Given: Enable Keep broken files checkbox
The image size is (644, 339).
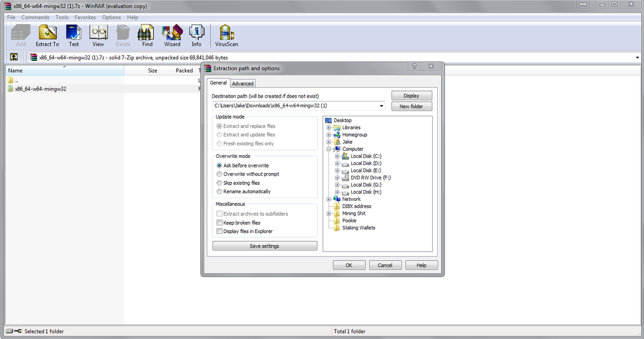Looking at the screenshot, I should click(219, 223).
